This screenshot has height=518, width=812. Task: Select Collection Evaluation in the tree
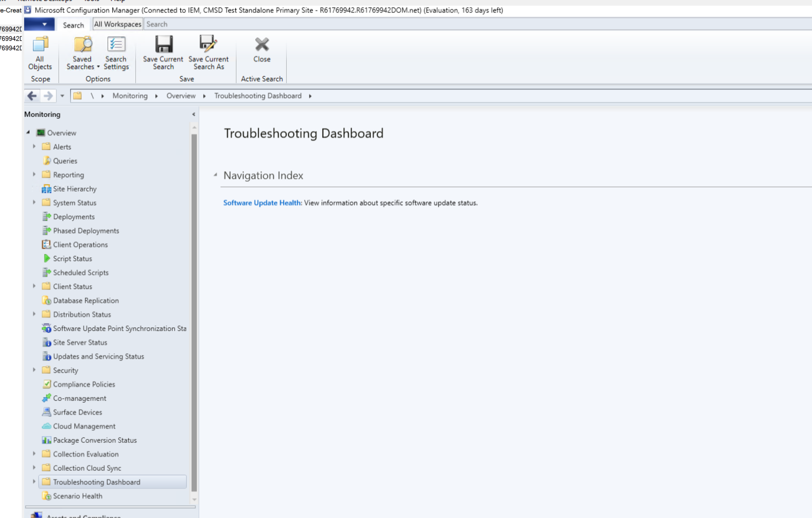coord(86,454)
